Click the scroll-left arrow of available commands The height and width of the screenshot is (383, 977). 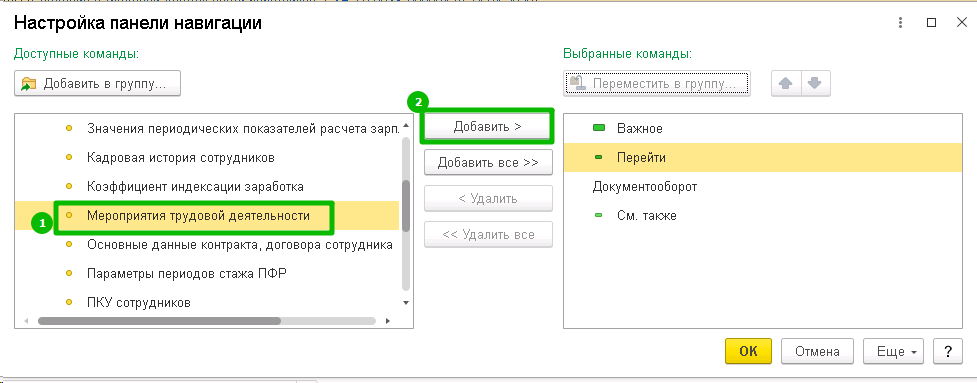click(26, 321)
